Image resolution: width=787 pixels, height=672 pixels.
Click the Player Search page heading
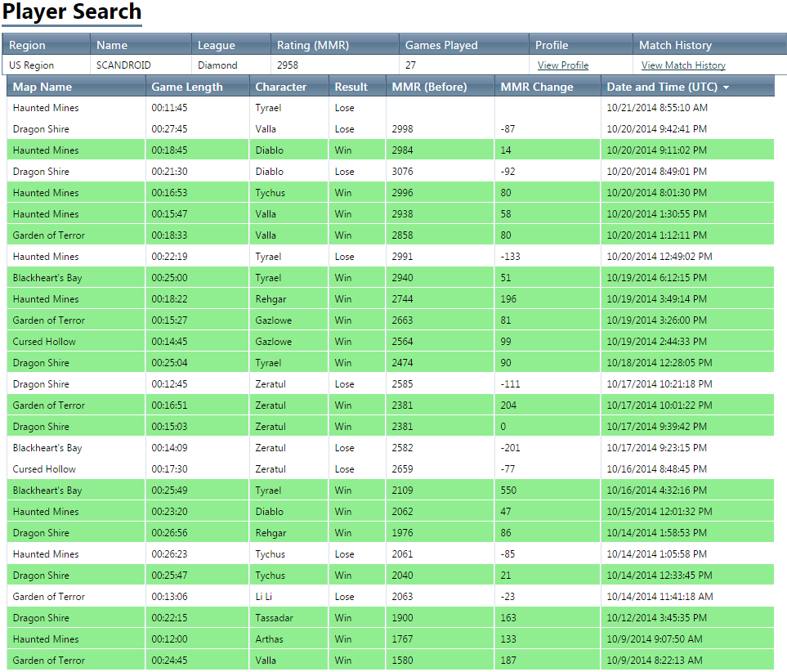(x=72, y=12)
